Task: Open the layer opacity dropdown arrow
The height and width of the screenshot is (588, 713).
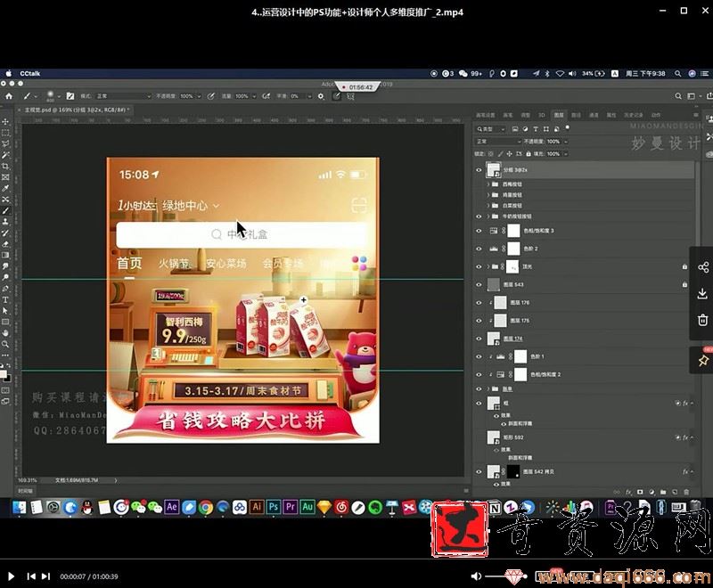Action: click(566, 142)
